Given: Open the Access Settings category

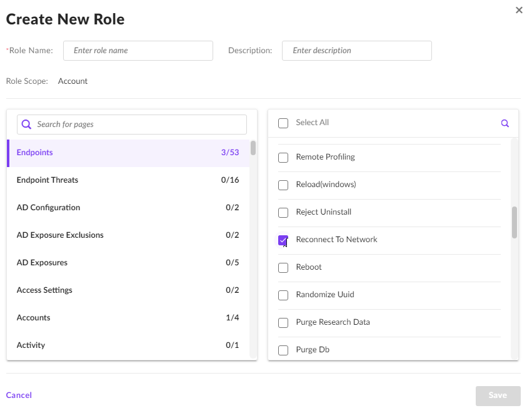Looking at the screenshot, I should pos(128,290).
